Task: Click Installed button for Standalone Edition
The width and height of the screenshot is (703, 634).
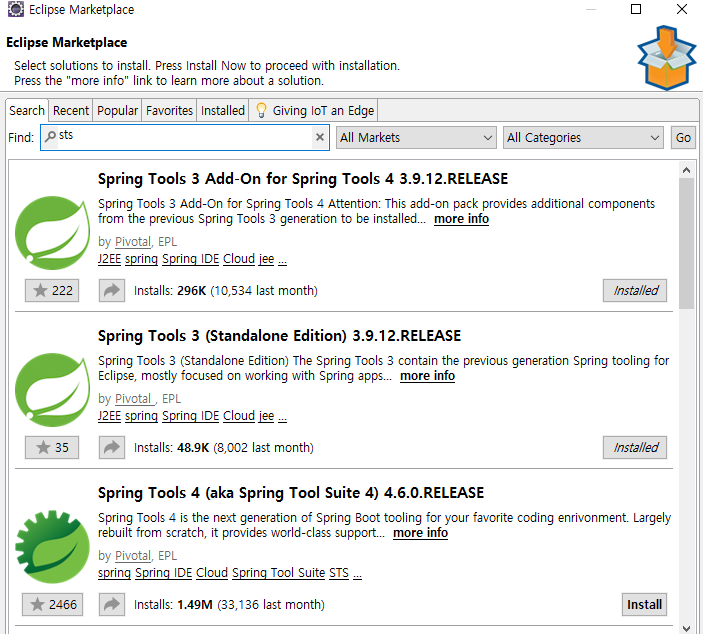Action: coord(635,447)
